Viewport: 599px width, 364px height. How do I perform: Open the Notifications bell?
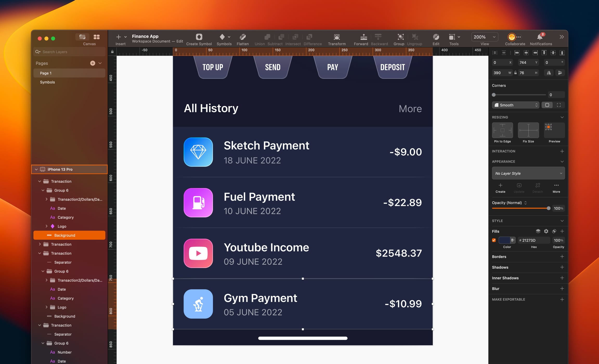point(540,37)
